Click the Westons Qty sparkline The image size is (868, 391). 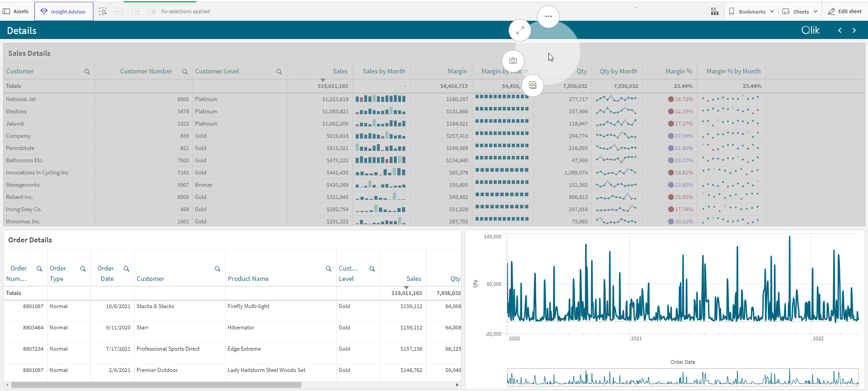point(616,111)
